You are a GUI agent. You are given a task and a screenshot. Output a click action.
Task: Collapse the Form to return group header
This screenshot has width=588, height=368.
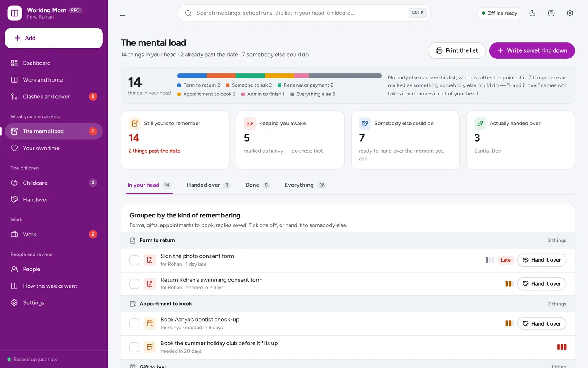(x=348, y=241)
